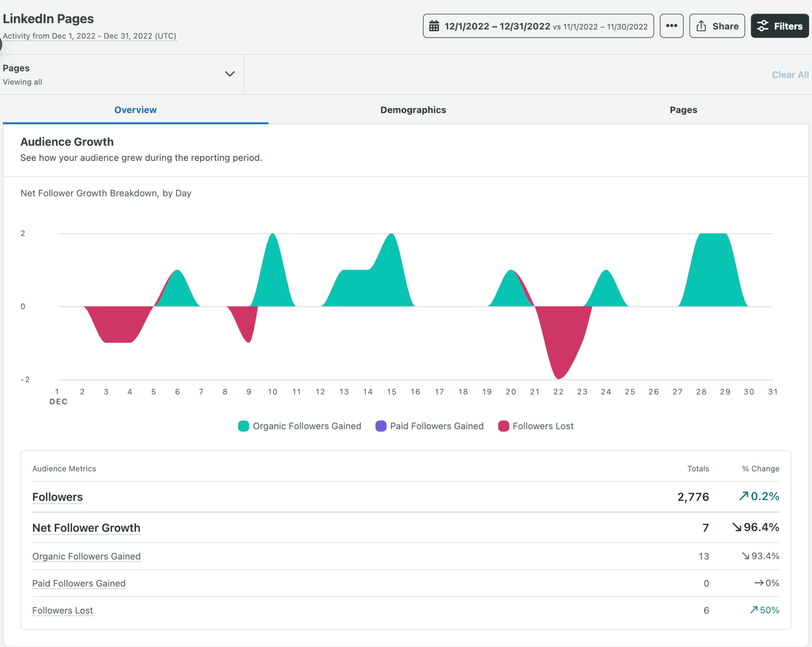The height and width of the screenshot is (647, 812).
Task: Click the Followers Lost legend marker
Action: pos(504,426)
